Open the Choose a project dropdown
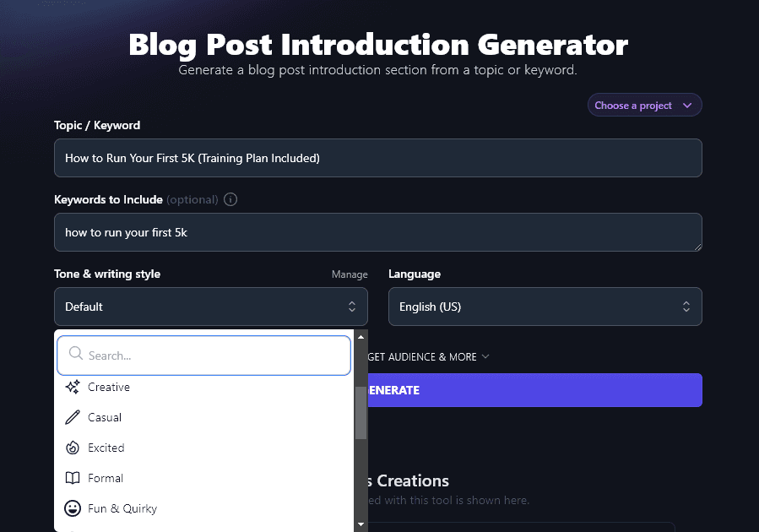 pyautogui.click(x=644, y=106)
